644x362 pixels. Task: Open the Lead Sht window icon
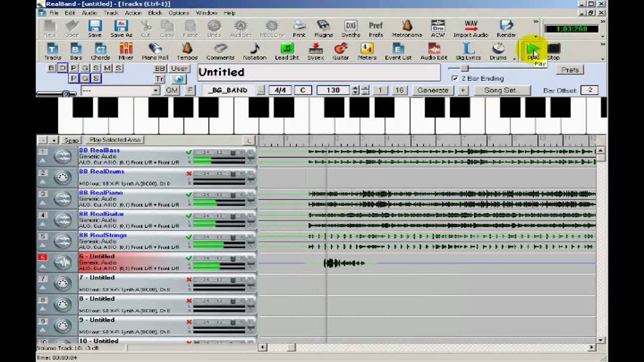pyautogui.click(x=287, y=51)
